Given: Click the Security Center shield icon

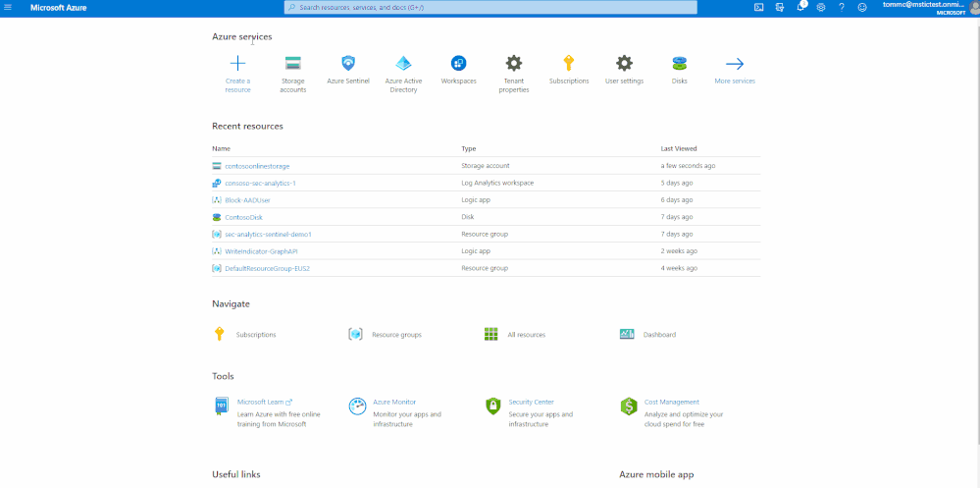Looking at the screenshot, I should [x=493, y=407].
